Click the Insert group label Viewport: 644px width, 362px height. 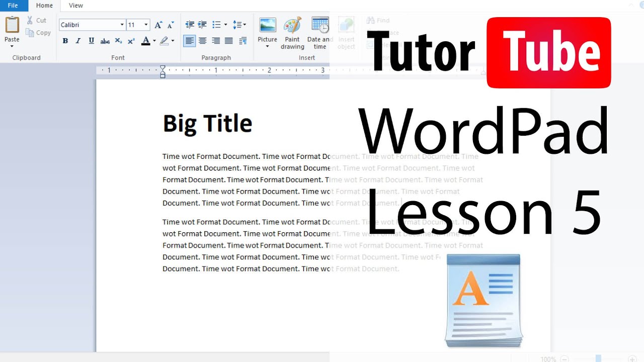pyautogui.click(x=307, y=58)
